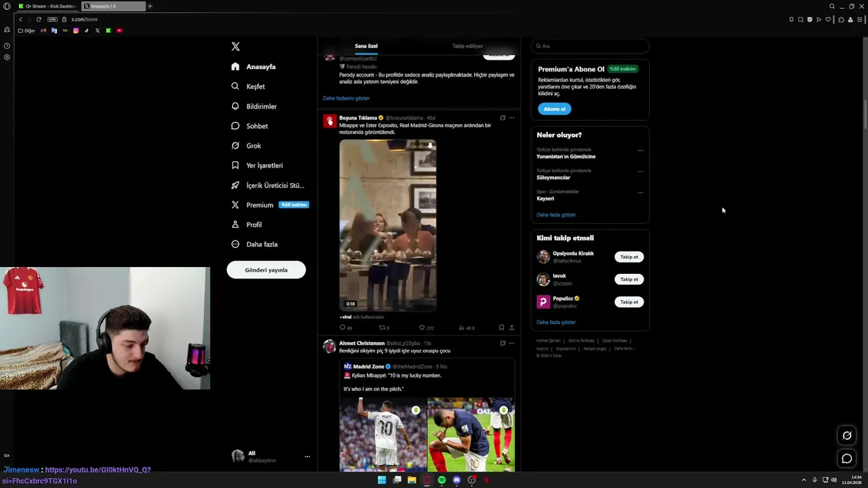This screenshot has height=488, width=868.
Task: Open the floating messages button
Action: point(847,459)
